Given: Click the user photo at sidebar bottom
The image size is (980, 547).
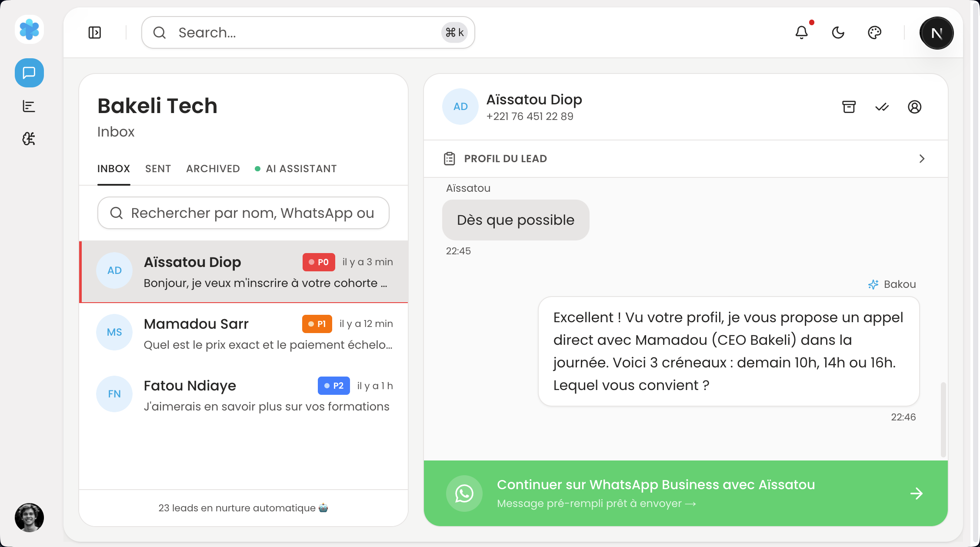Looking at the screenshot, I should [29, 517].
